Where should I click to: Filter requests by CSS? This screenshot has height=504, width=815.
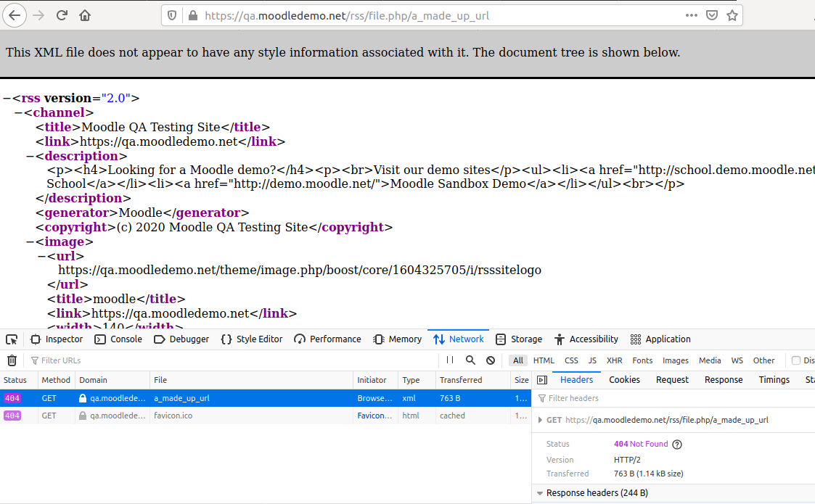tap(571, 360)
